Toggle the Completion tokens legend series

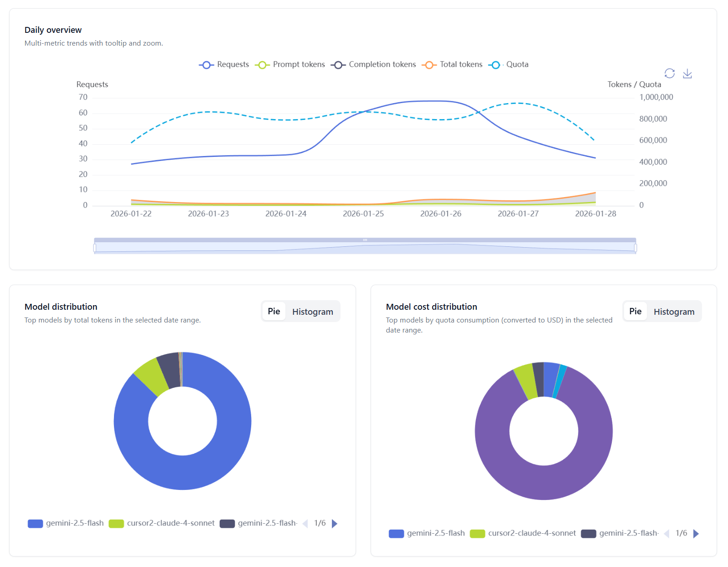[373, 65]
